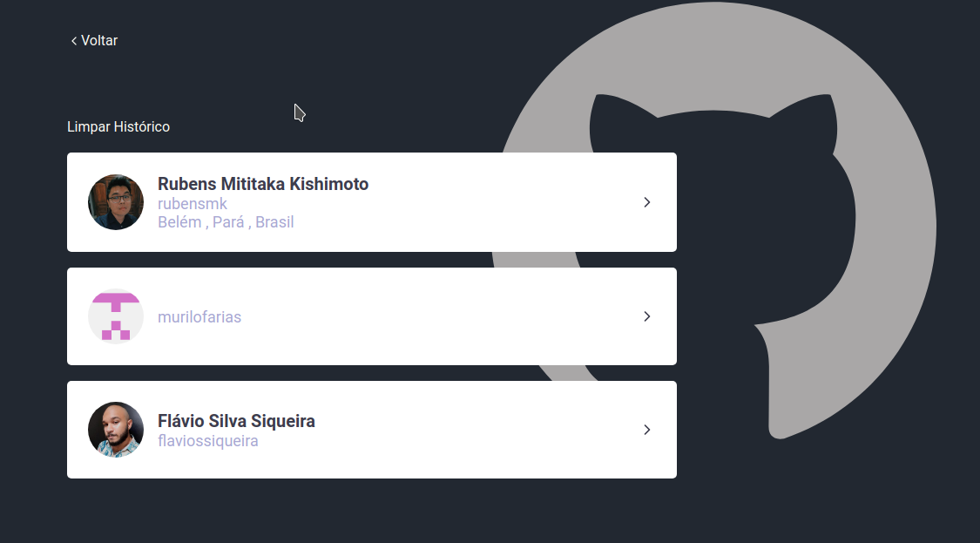The height and width of the screenshot is (543, 980).
Task: Click the Limpar Histórico link to clear history
Action: (118, 126)
